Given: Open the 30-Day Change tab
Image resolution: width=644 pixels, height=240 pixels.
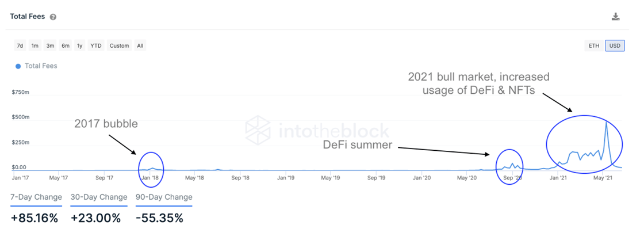Looking at the screenshot, I should [98, 197].
